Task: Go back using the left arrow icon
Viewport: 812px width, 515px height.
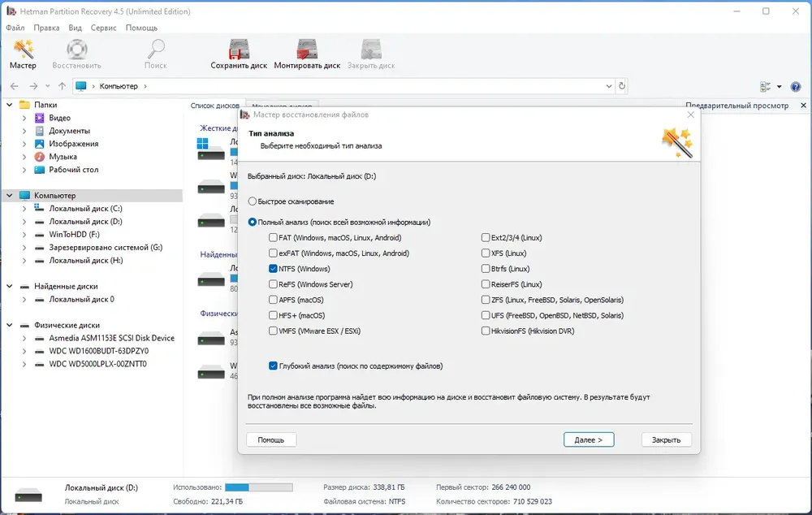Action: pyautogui.click(x=15, y=86)
